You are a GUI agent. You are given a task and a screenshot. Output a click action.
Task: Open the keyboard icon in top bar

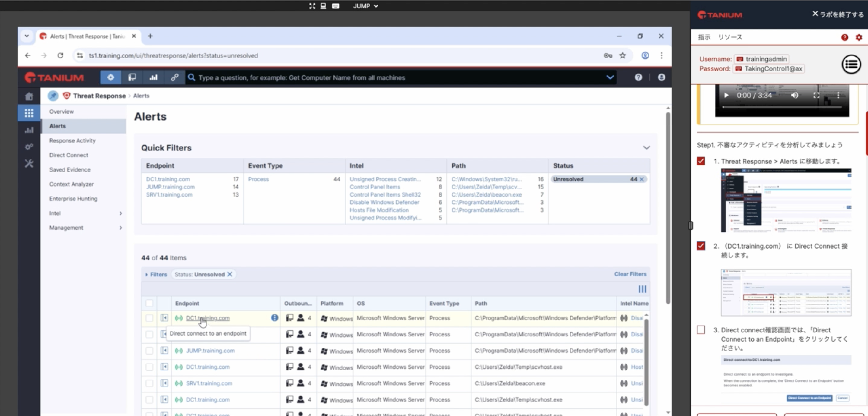pos(335,6)
